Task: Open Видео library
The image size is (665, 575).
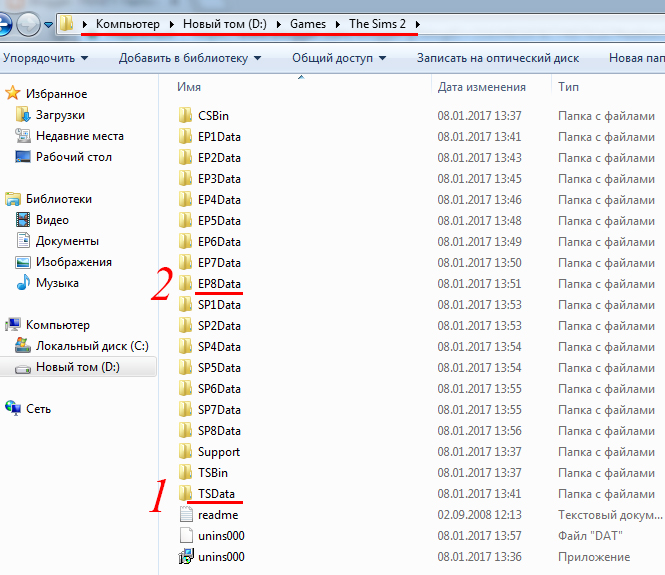Action: pyautogui.click(x=52, y=220)
